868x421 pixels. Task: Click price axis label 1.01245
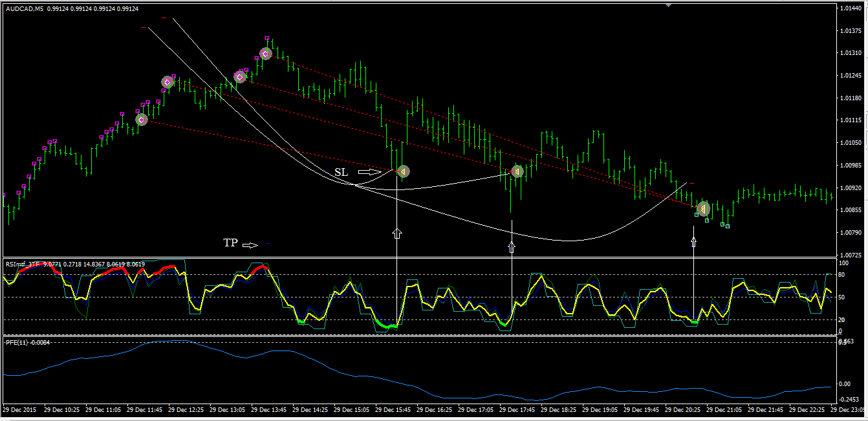click(x=850, y=76)
